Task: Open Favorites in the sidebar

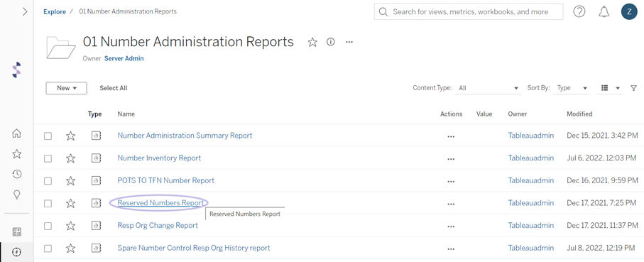Action: (x=16, y=153)
